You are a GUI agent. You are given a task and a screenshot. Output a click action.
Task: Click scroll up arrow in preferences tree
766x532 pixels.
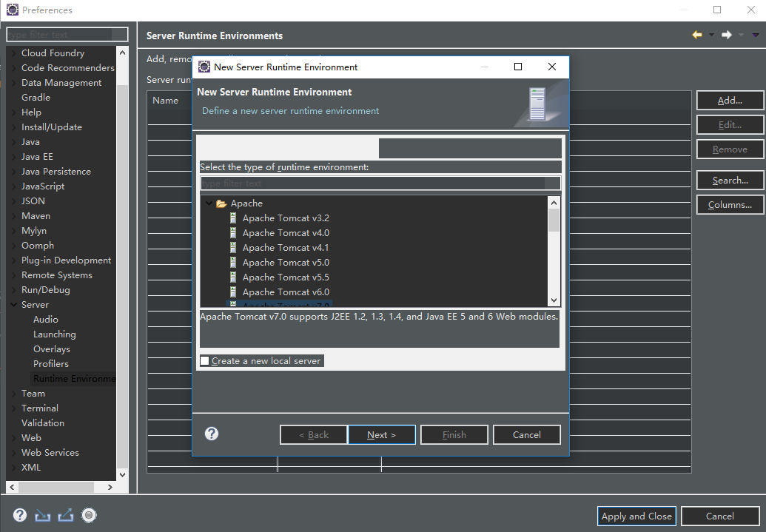122,53
